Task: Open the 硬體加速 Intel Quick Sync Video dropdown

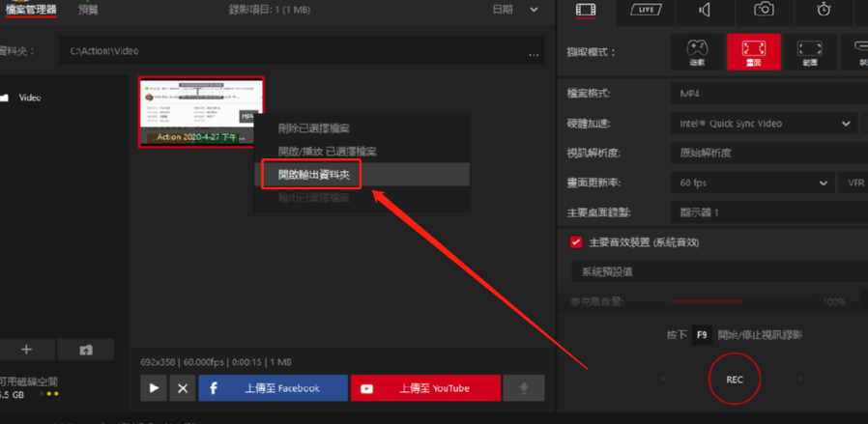Action: 764,124
